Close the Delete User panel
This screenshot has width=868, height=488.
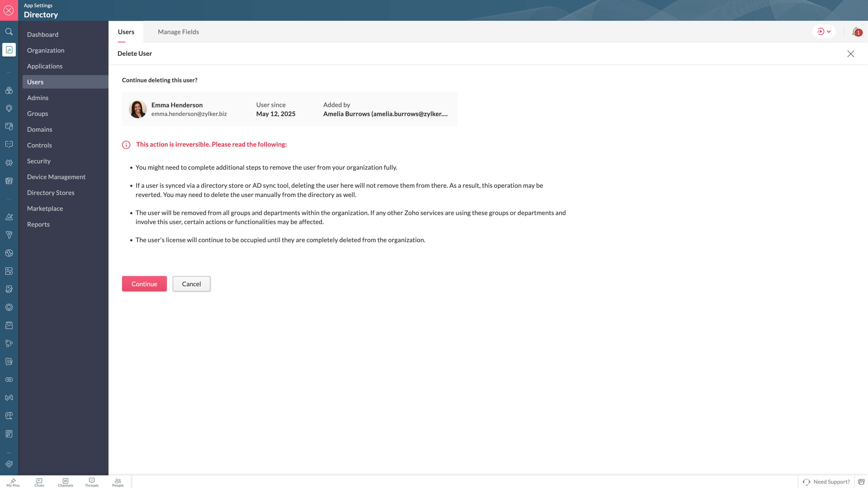[850, 54]
